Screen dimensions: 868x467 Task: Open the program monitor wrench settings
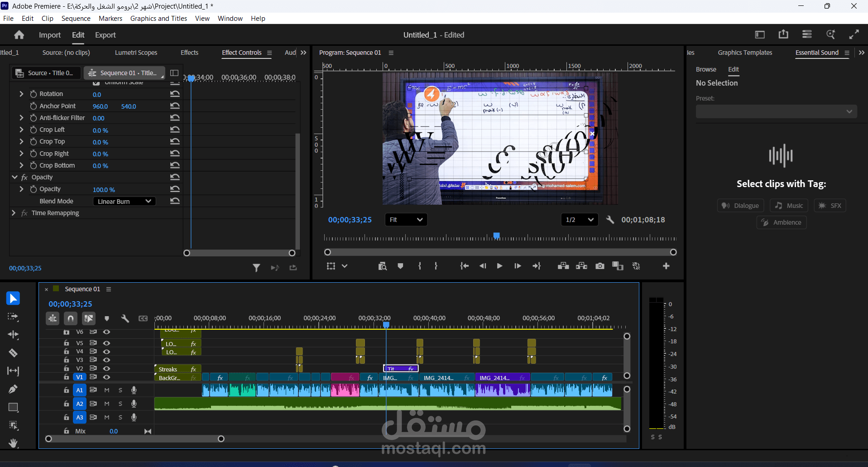pos(610,220)
